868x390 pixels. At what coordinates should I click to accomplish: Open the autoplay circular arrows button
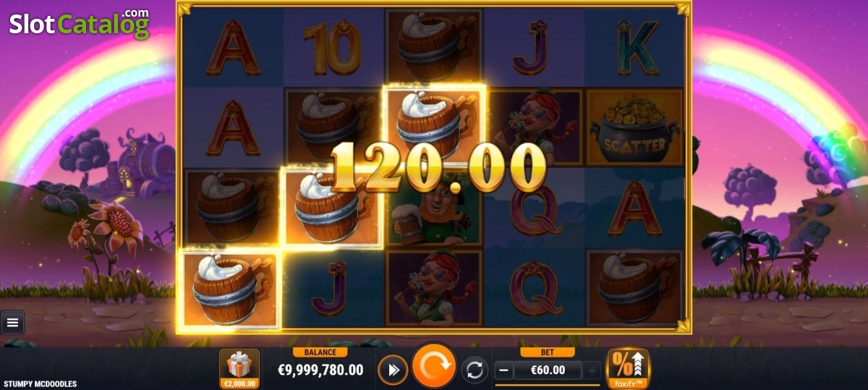pos(475,370)
